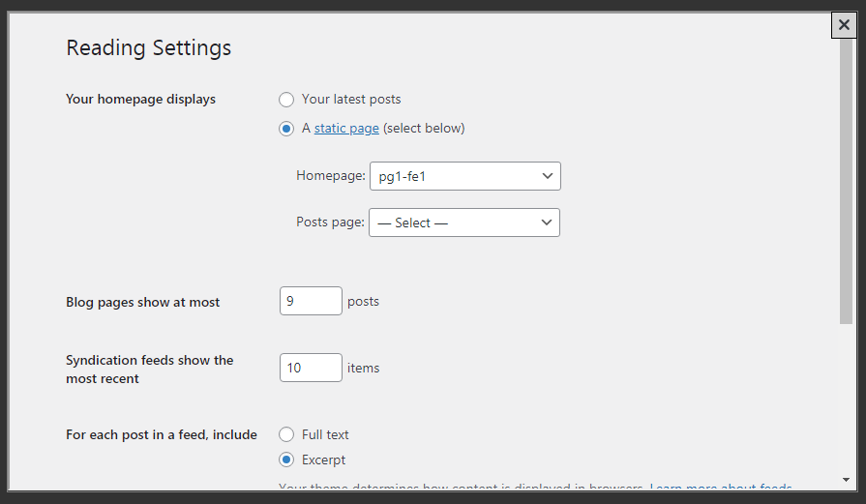
Task: Expand the Homepage dropdown showing pg1-fe1
Action: tap(464, 176)
